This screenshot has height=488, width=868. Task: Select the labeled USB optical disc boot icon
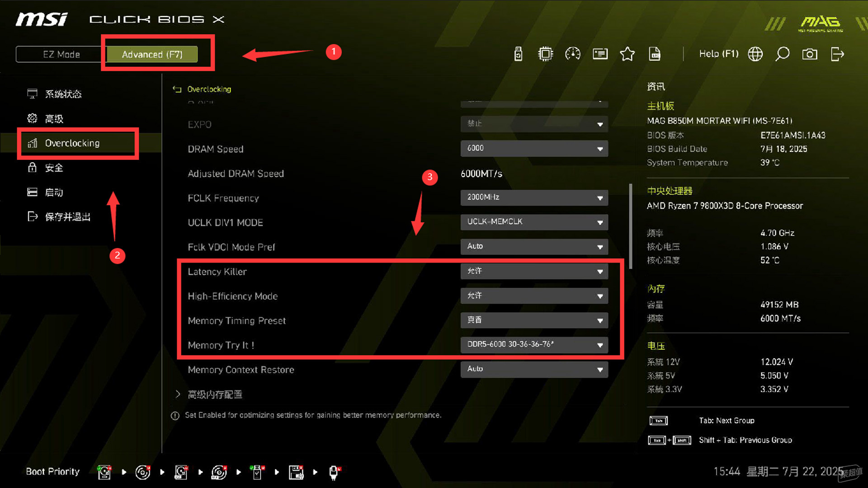click(x=220, y=472)
